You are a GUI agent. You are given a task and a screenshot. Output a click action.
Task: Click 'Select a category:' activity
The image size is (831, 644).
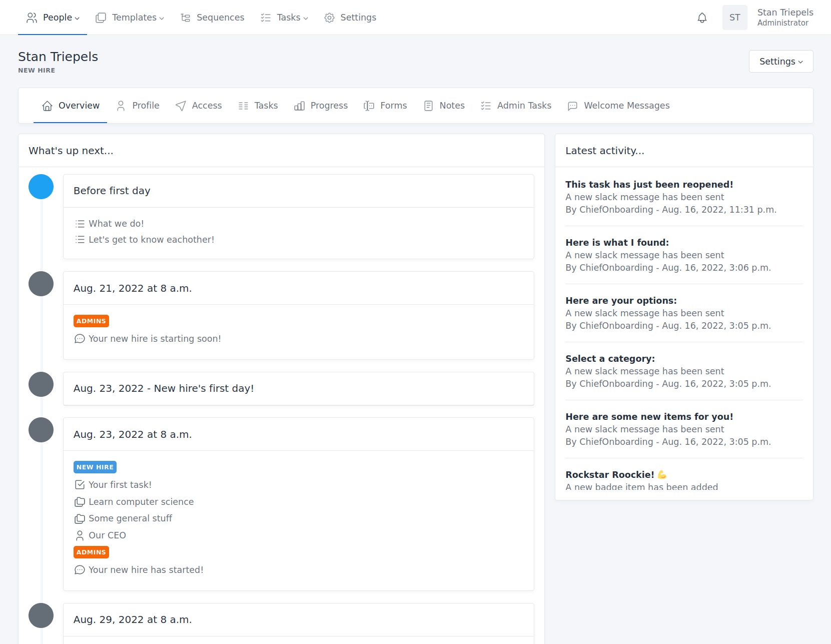coord(610,359)
